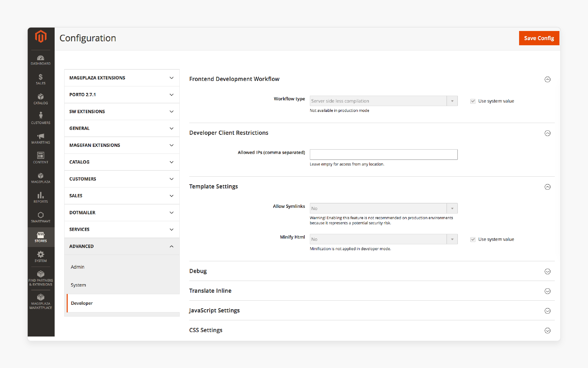The image size is (588, 368).
Task: Expand the CSS Settings section
Action: 547,330
